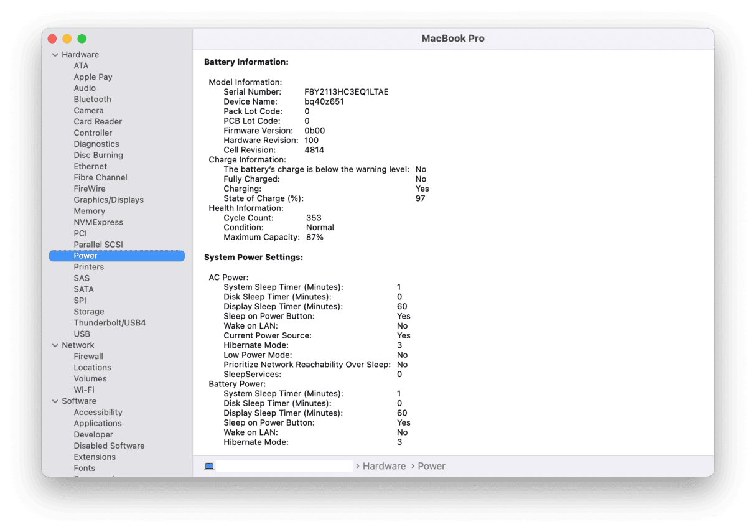Click the Maximum Capacity value 87%
The image size is (756, 532).
(315, 238)
